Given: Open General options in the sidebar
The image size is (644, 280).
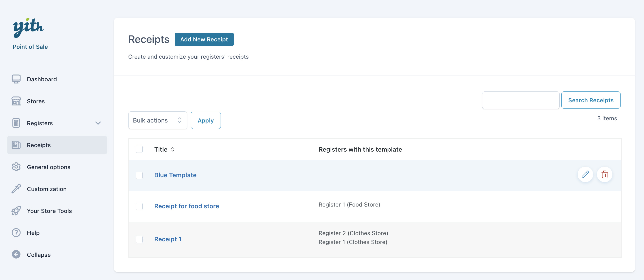Looking at the screenshot, I should coord(49,167).
